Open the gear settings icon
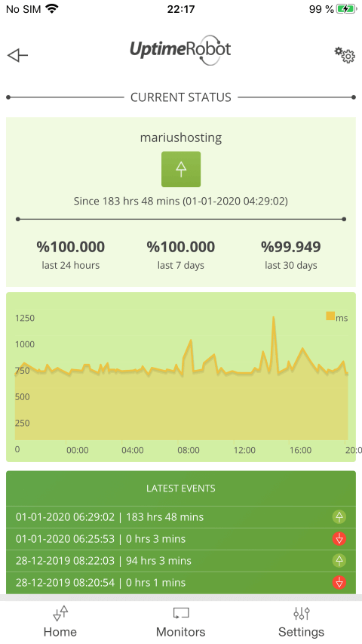Image resolution: width=362 pixels, height=644 pixels. (x=344, y=54)
